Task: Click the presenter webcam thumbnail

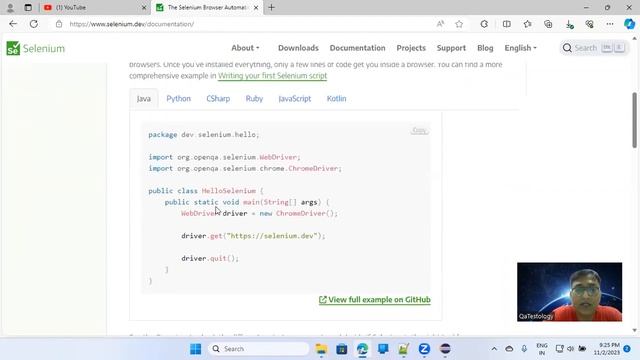Action: click(x=569, y=292)
